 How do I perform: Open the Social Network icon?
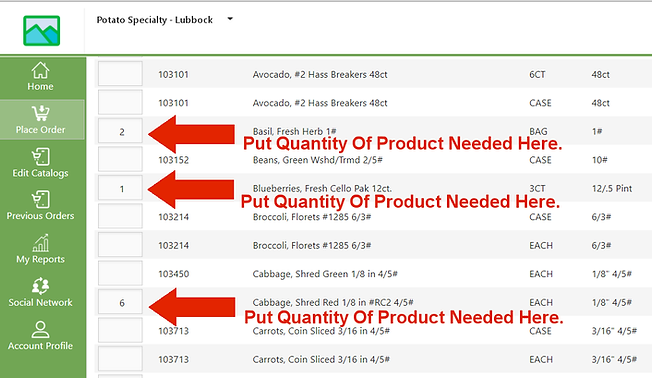click(x=40, y=286)
